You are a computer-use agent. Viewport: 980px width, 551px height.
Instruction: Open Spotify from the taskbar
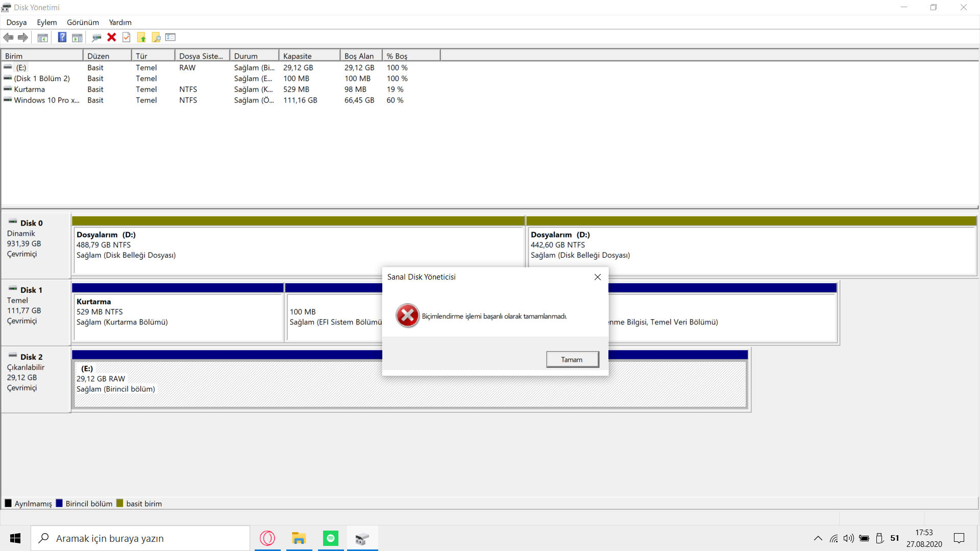pyautogui.click(x=330, y=538)
